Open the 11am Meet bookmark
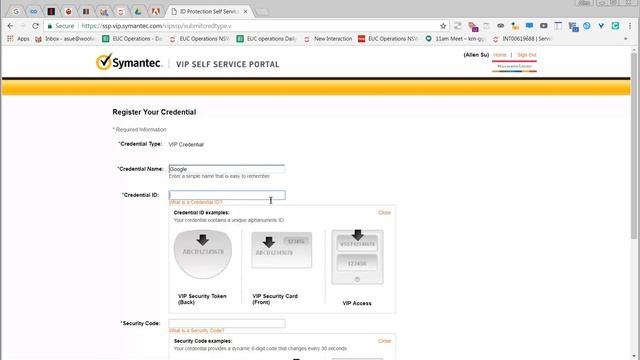 point(455,39)
